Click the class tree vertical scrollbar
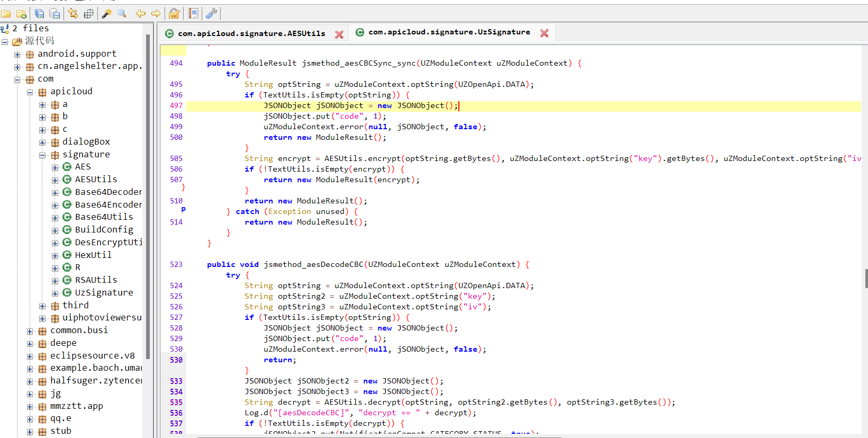Image resolution: width=868 pixels, height=438 pixels. coord(148,196)
